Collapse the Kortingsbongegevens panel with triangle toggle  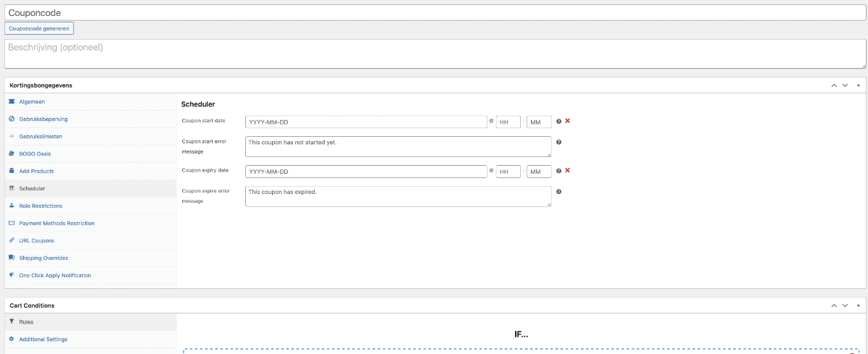point(858,85)
